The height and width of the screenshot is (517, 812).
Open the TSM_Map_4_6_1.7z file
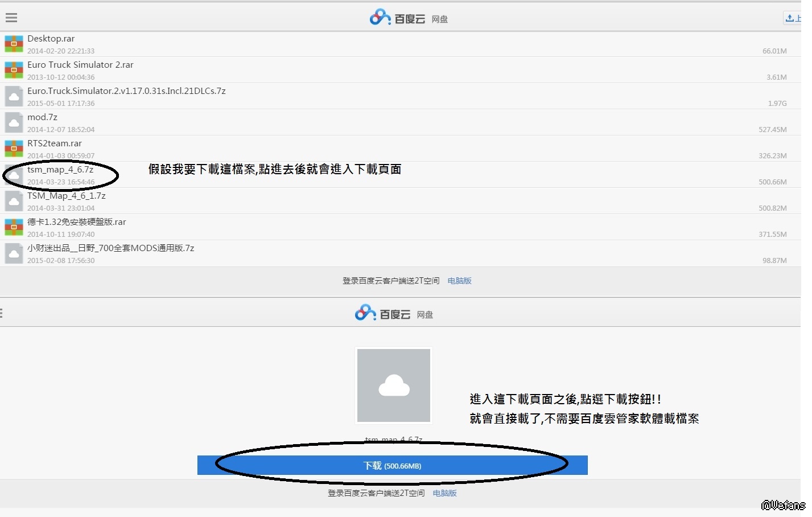67,196
